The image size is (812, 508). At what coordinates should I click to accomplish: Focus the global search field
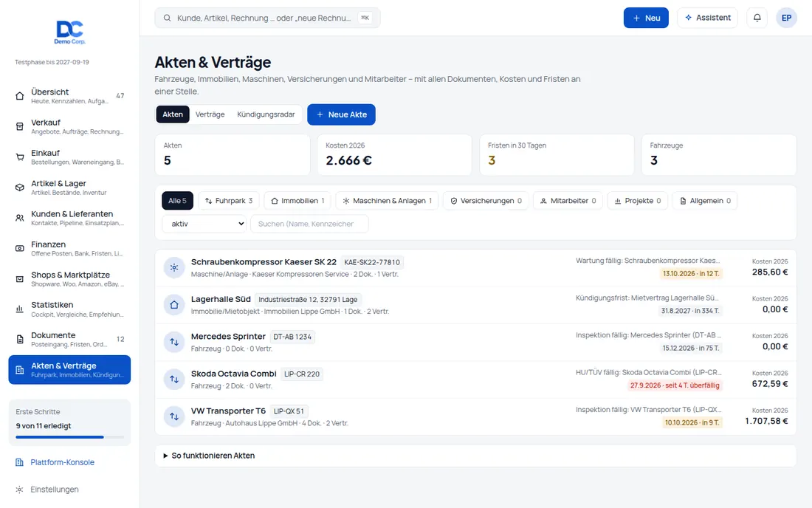tap(267, 18)
